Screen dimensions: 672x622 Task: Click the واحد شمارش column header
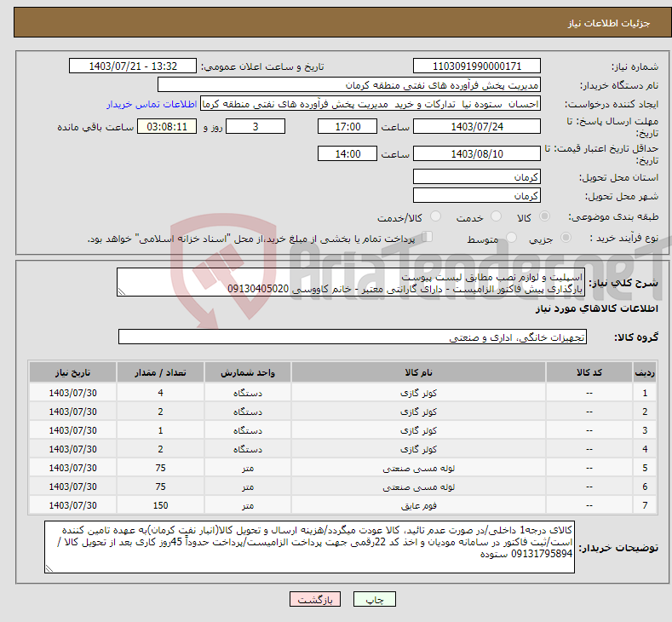point(247,372)
